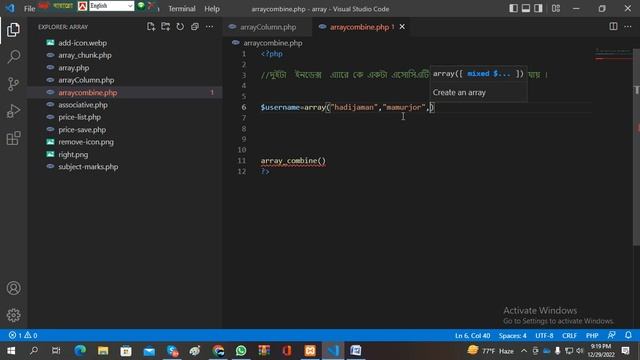640x360 pixels.
Task: Toggle secondary side bar layout button
Action: 538,8
